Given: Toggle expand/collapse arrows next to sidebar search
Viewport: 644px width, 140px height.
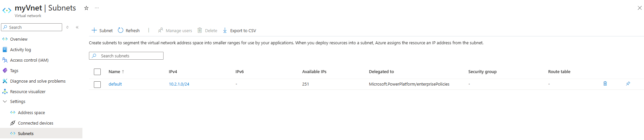Looking at the screenshot, I should tap(67, 27).
